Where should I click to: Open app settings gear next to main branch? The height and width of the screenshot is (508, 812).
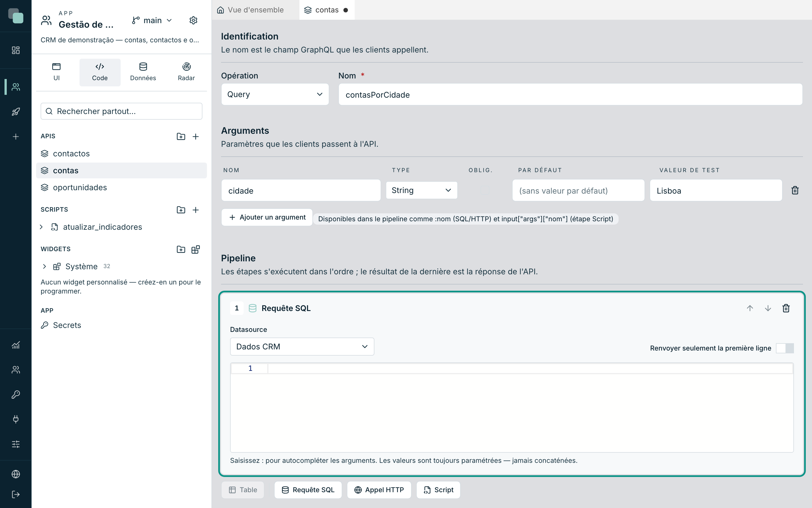(193, 21)
